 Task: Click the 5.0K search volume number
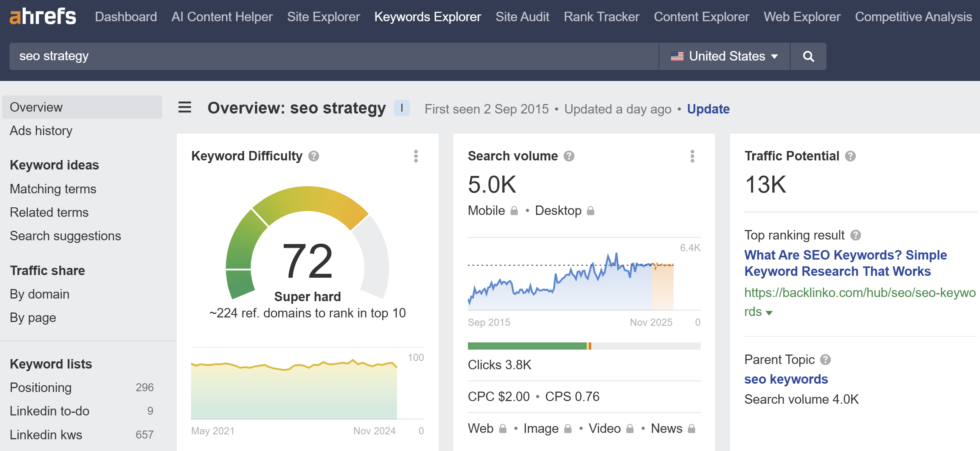492,185
